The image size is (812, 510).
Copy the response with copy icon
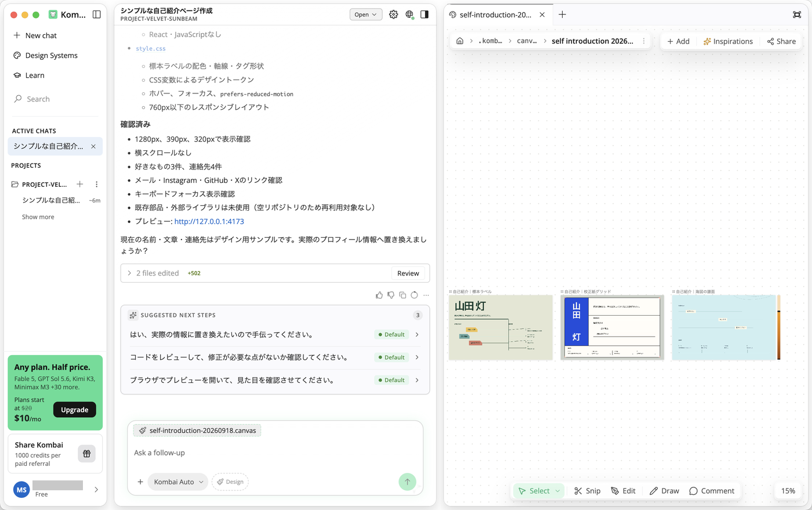403,295
